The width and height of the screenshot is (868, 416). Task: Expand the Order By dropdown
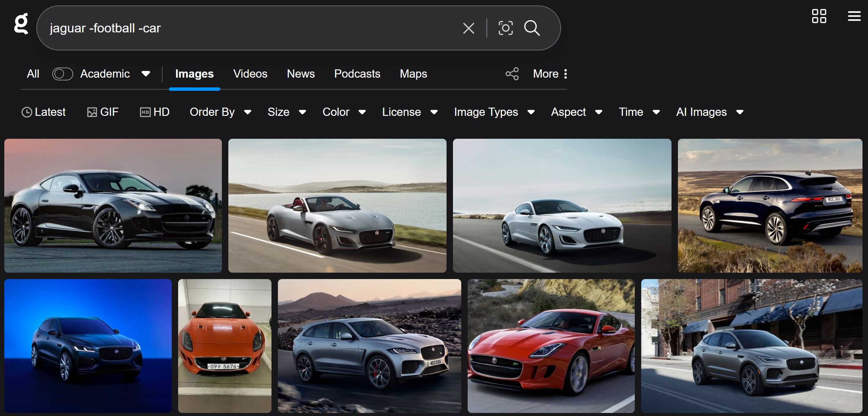[220, 112]
